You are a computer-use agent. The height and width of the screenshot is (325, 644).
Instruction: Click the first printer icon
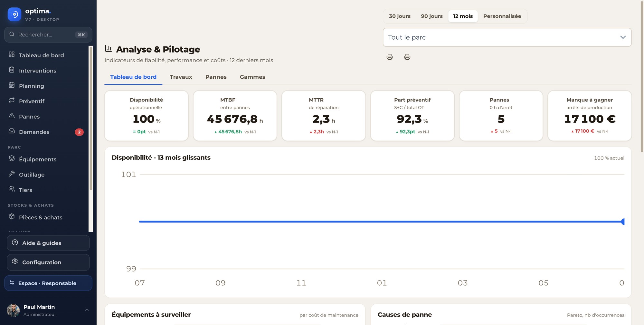point(390,57)
